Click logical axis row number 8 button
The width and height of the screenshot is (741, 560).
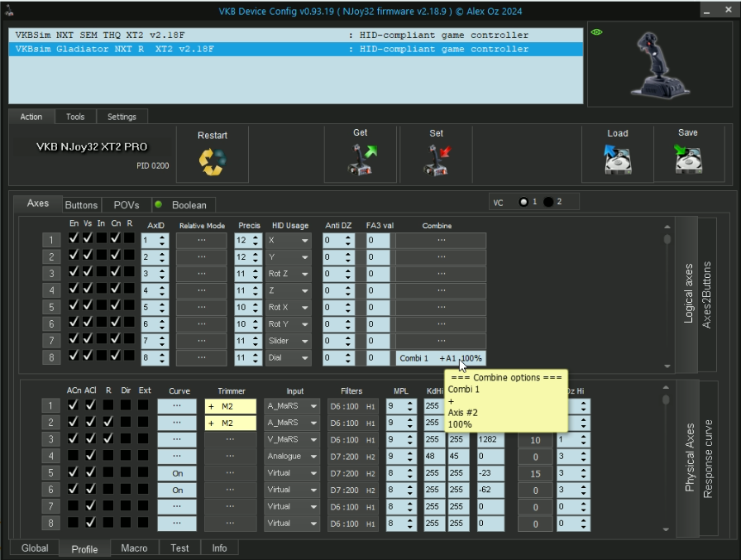51,357
